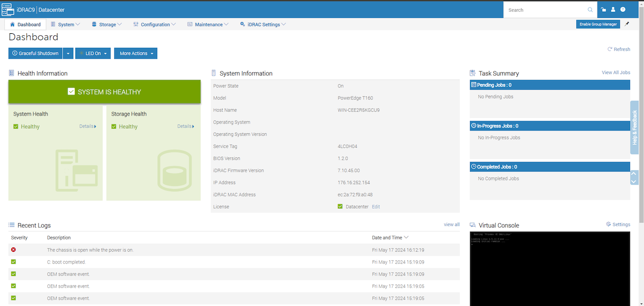
Task: Click the View All Jobs link
Action: 616,72
